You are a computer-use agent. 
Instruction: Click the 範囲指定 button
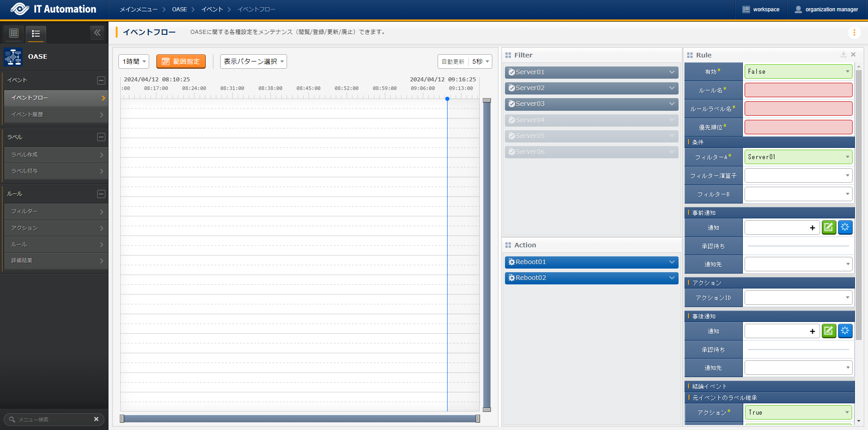(x=181, y=61)
